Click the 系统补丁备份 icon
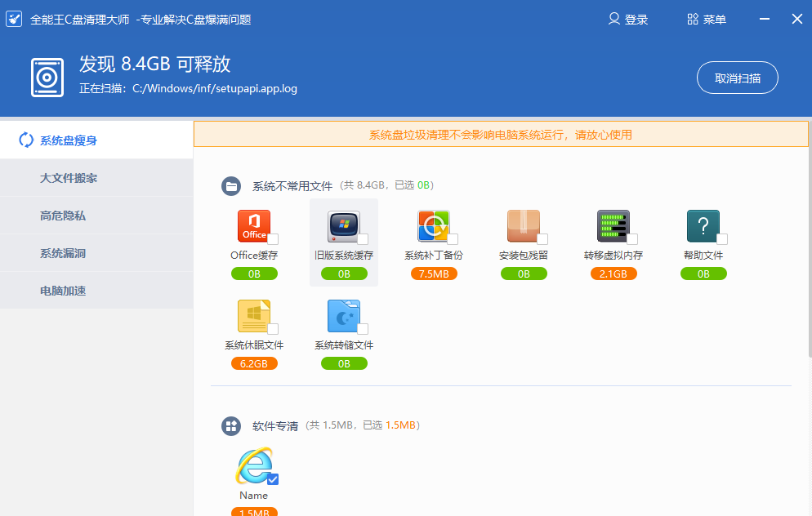This screenshot has width=812, height=516. (433, 226)
